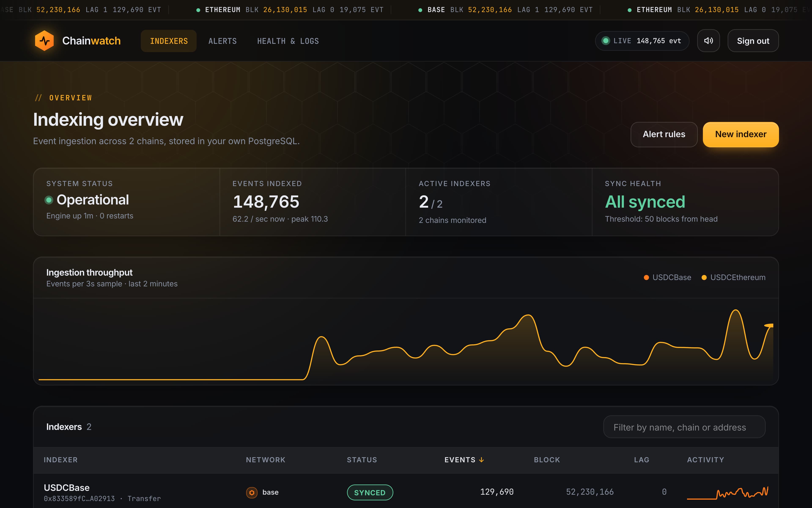Switch to the ALERTS tab

click(222, 41)
